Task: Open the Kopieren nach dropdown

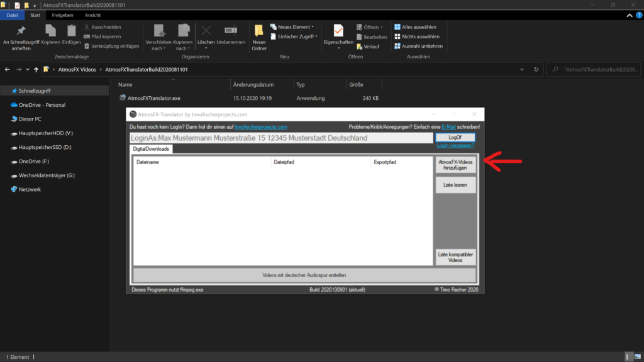Action: coord(183,37)
